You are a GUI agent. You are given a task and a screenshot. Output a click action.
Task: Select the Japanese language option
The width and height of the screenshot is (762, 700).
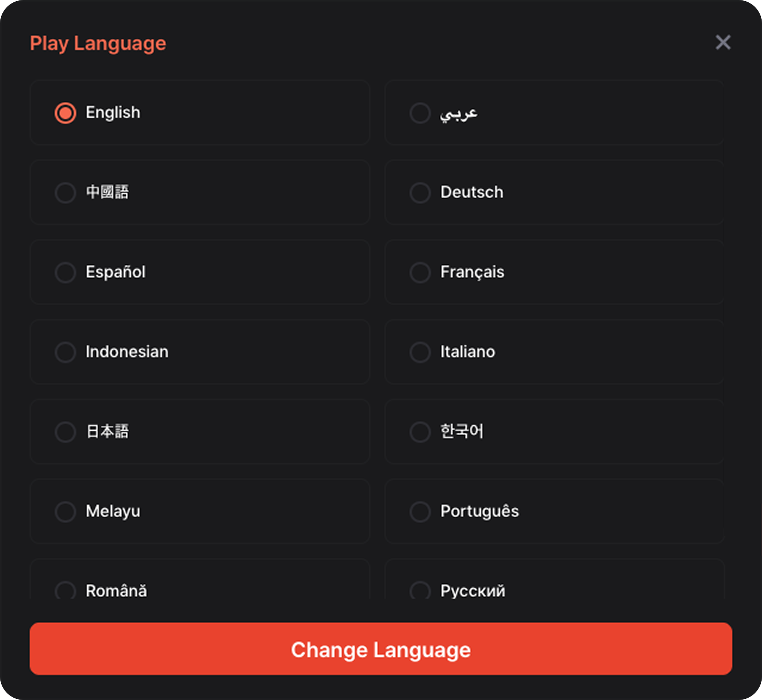click(x=65, y=432)
